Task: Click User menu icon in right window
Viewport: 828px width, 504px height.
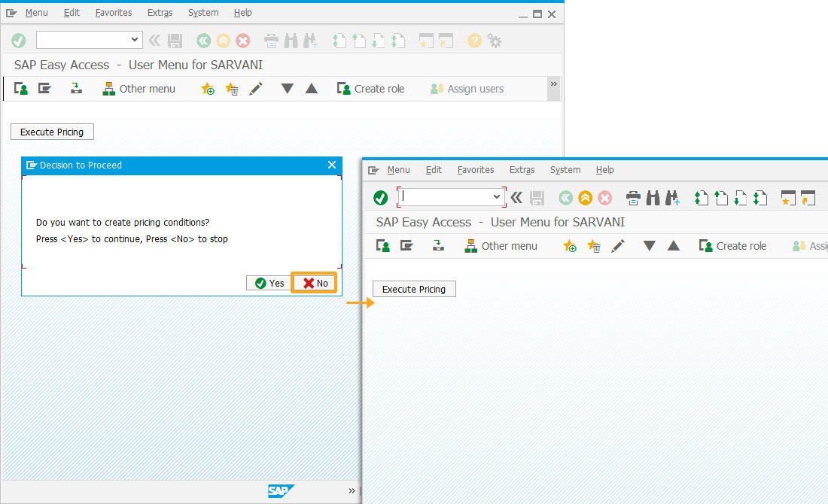Action: [383, 246]
